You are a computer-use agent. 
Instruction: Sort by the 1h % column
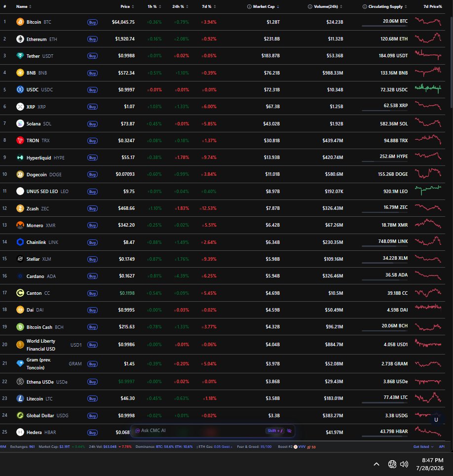click(x=154, y=6)
